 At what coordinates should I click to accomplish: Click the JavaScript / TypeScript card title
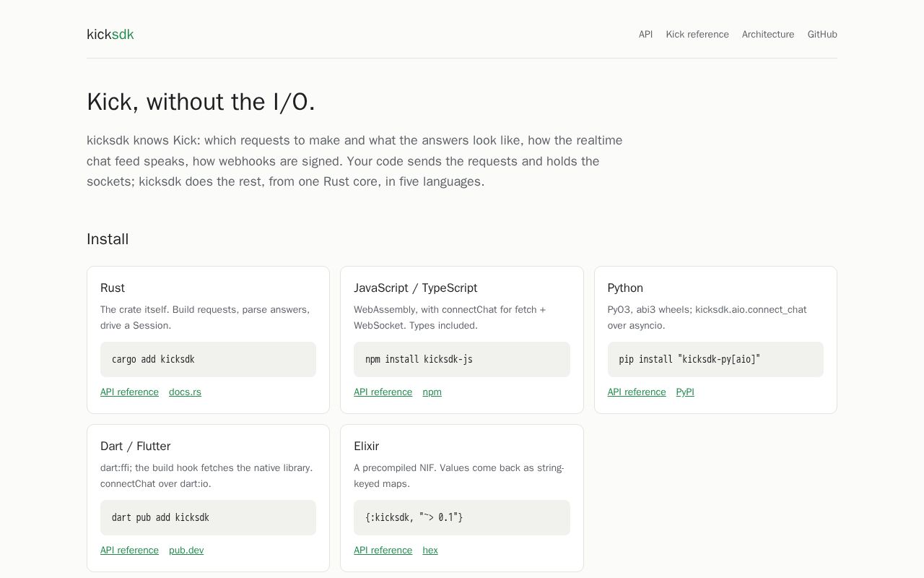click(x=415, y=288)
